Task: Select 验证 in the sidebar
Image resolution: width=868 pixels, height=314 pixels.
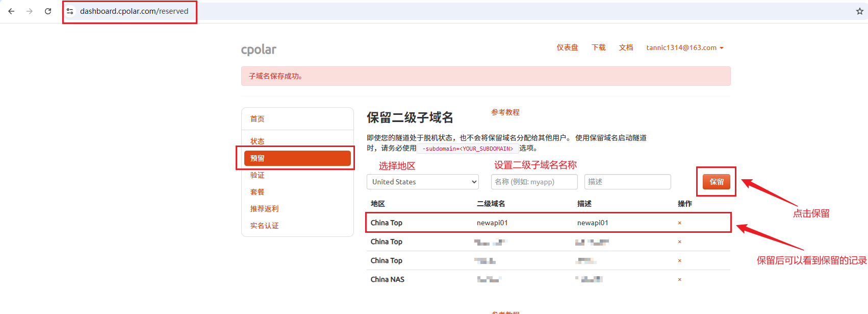Action: (x=257, y=175)
